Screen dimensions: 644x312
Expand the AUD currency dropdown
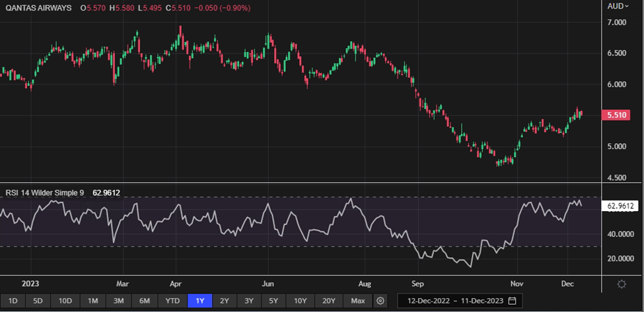tap(618, 6)
